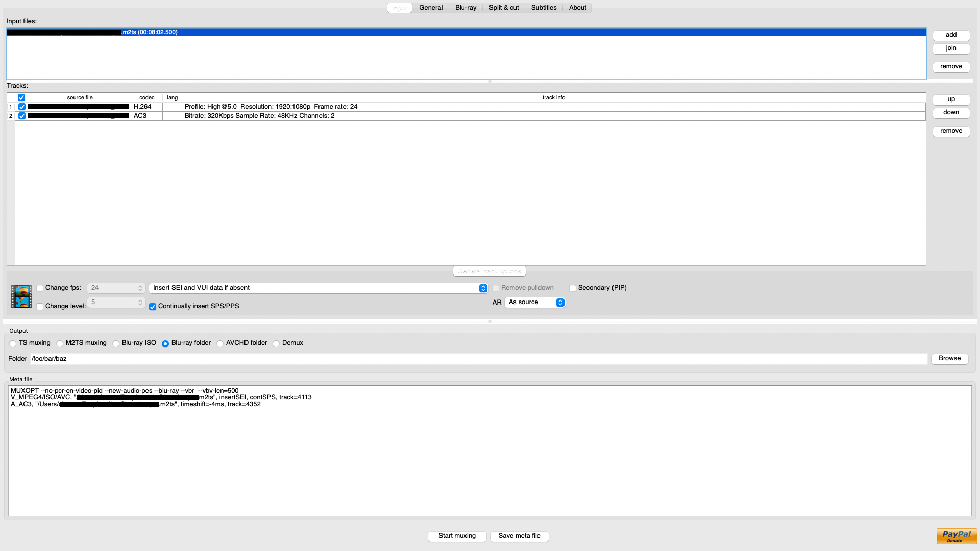Image resolution: width=980 pixels, height=551 pixels.
Task: Switch to the Blu-ray tab
Action: (465, 8)
